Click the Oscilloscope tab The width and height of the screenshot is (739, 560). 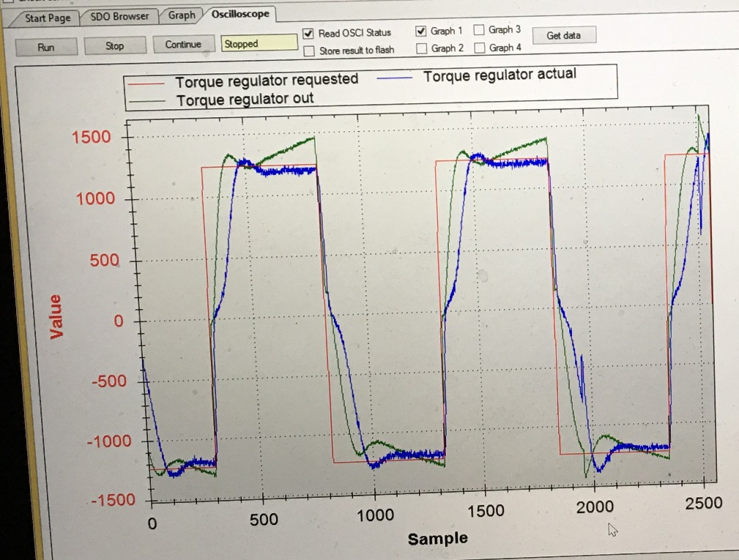pyautogui.click(x=239, y=14)
